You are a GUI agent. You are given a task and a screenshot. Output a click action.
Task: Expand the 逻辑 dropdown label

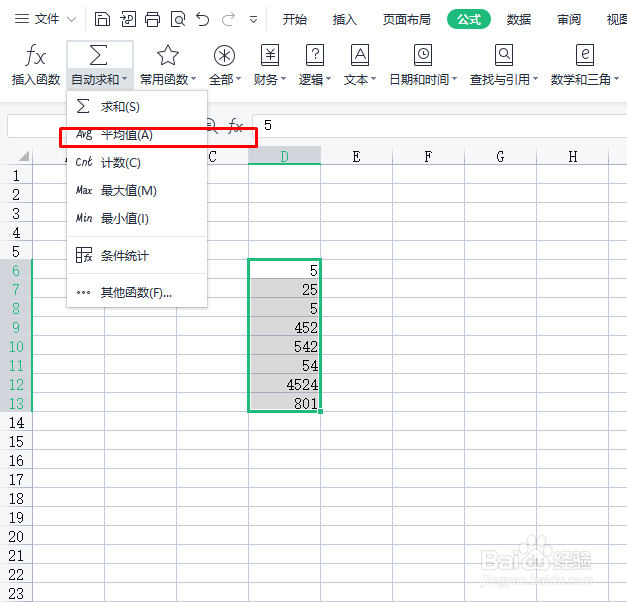pyautogui.click(x=315, y=79)
